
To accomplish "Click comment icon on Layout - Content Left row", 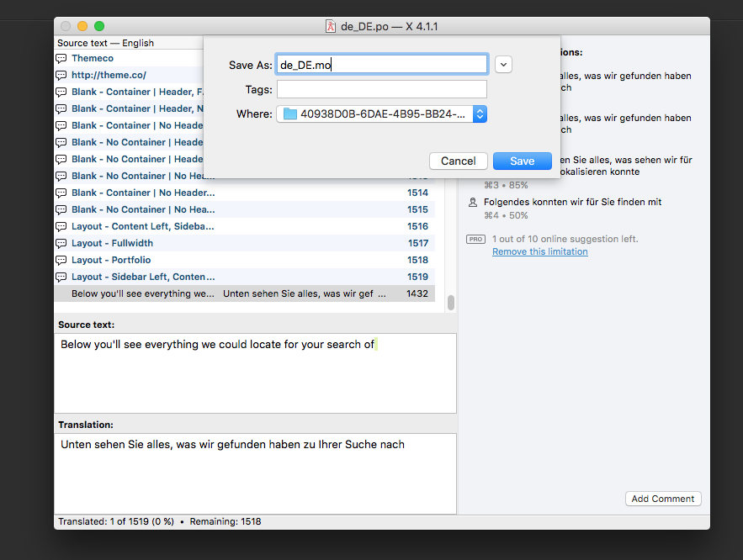I will tap(61, 227).
